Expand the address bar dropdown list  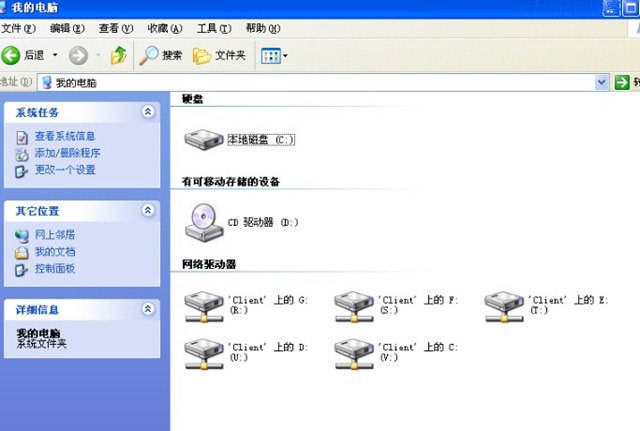click(x=601, y=82)
